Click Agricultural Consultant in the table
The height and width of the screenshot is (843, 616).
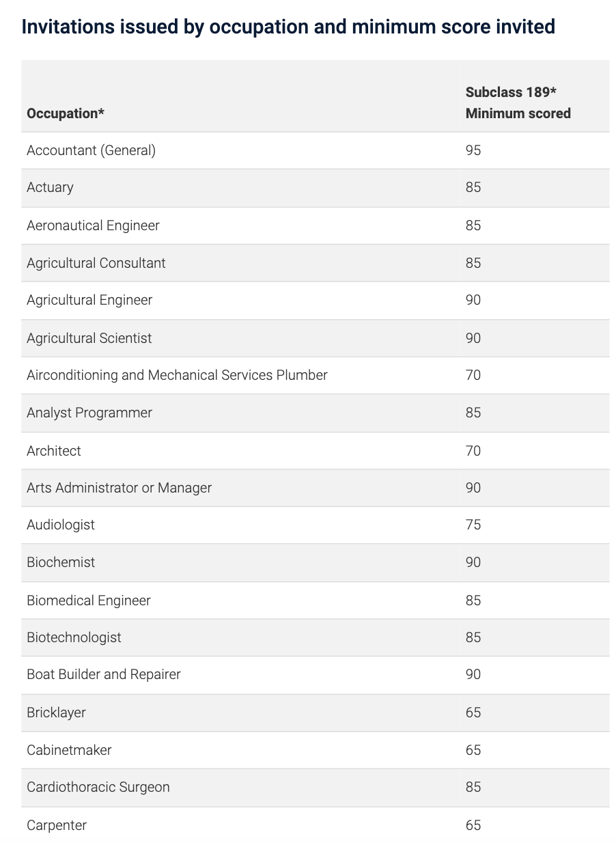click(x=96, y=263)
